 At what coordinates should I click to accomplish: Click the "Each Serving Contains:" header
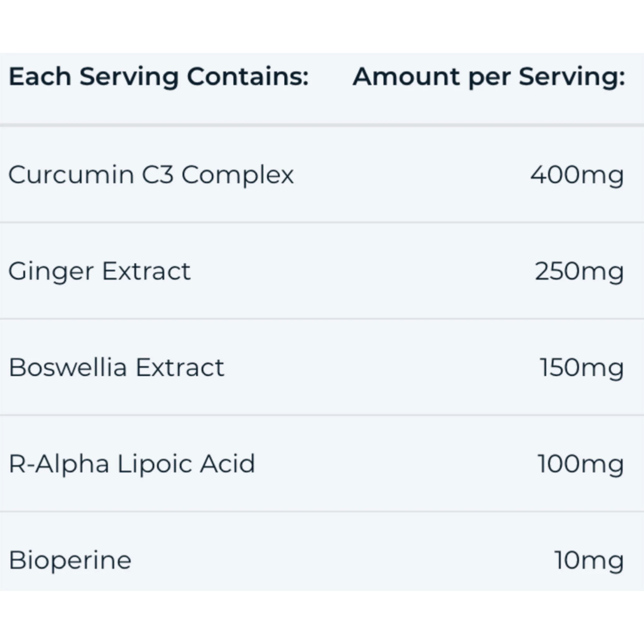tap(158, 77)
